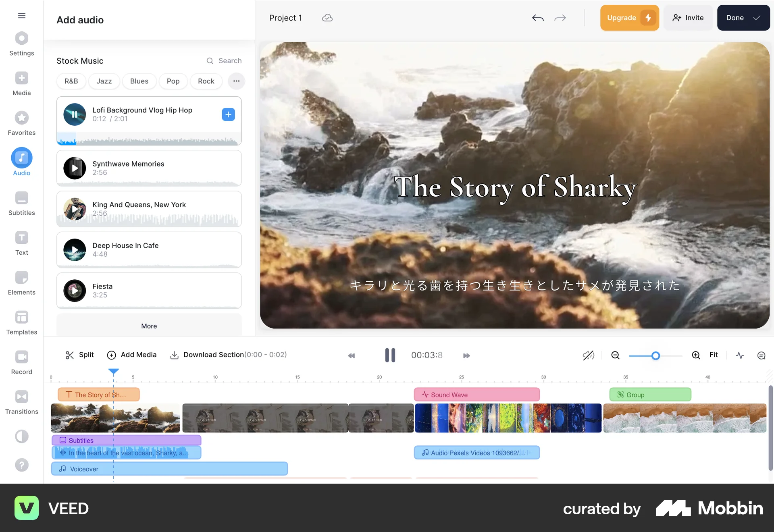Select the Rock genre tab
The height and width of the screenshot is (532, 774).
[206, 81]
